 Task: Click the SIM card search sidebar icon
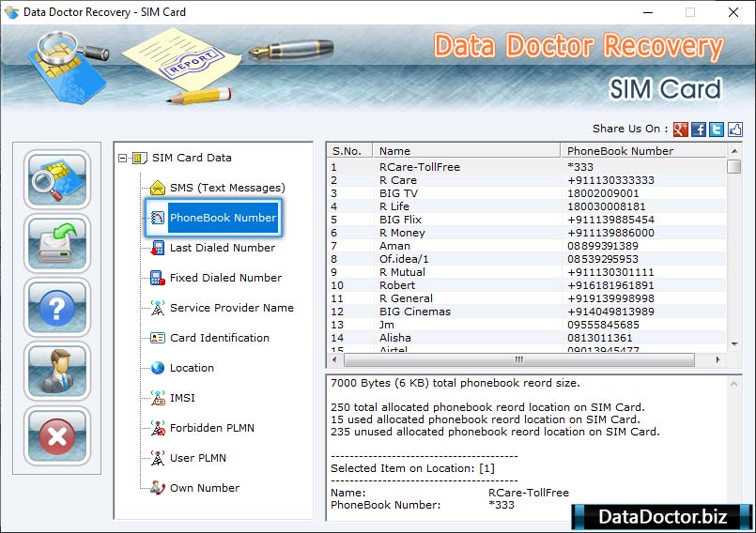click(57, 179)
